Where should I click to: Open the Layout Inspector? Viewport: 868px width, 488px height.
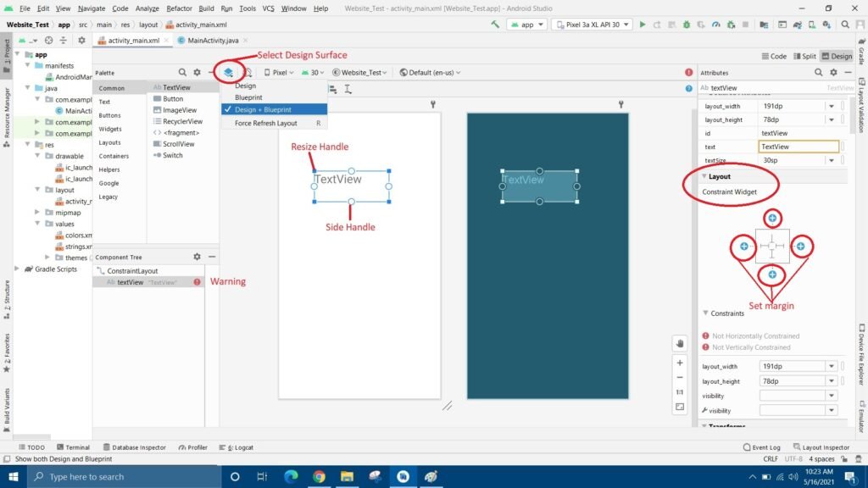(821, 447)
